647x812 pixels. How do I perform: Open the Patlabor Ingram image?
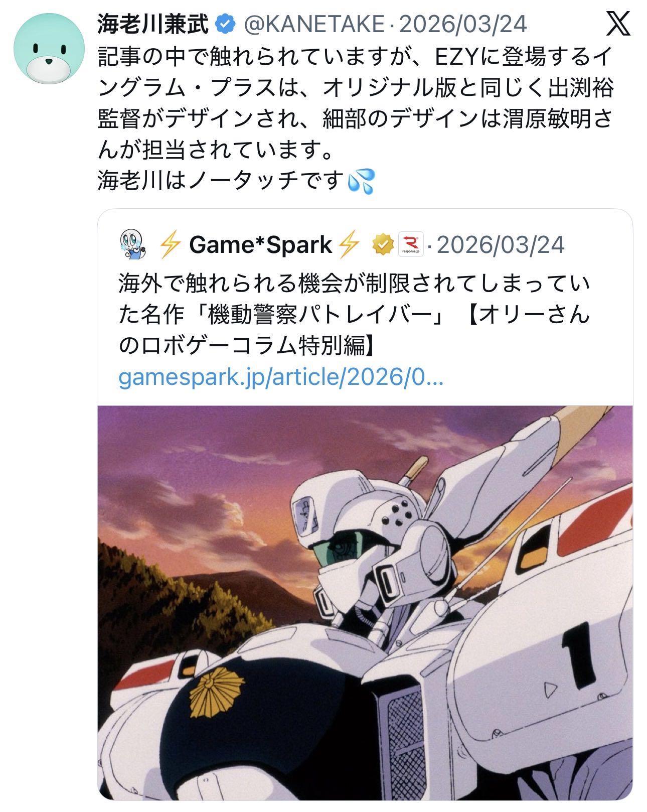tap(365, 602)
